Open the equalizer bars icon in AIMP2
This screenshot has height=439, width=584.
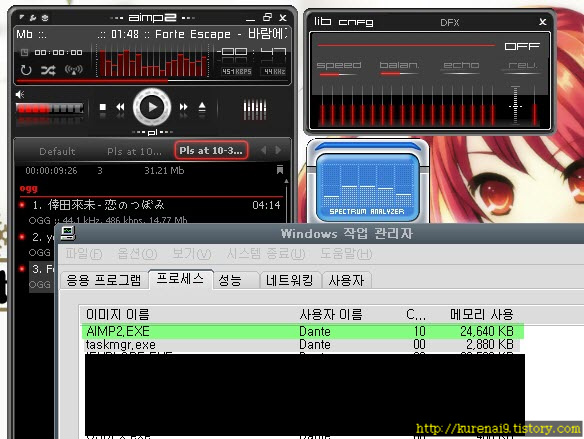pyautogui.click(x=255, y=108)
